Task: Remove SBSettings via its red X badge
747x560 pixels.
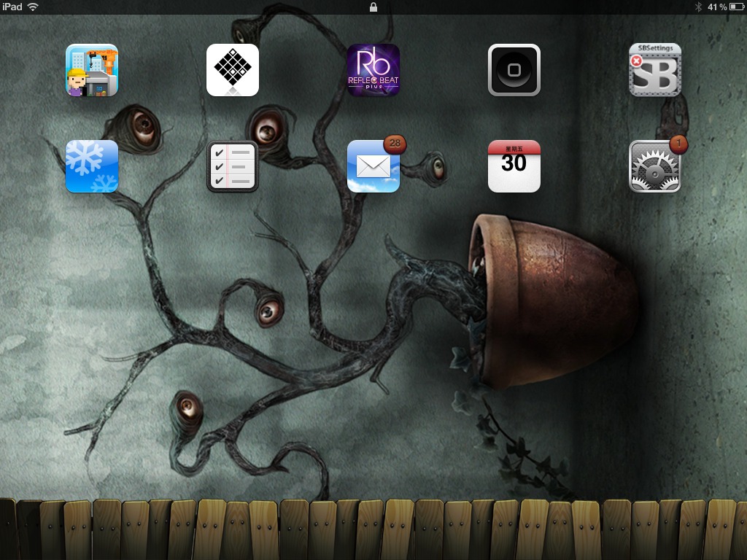Action: pos(636,61)
